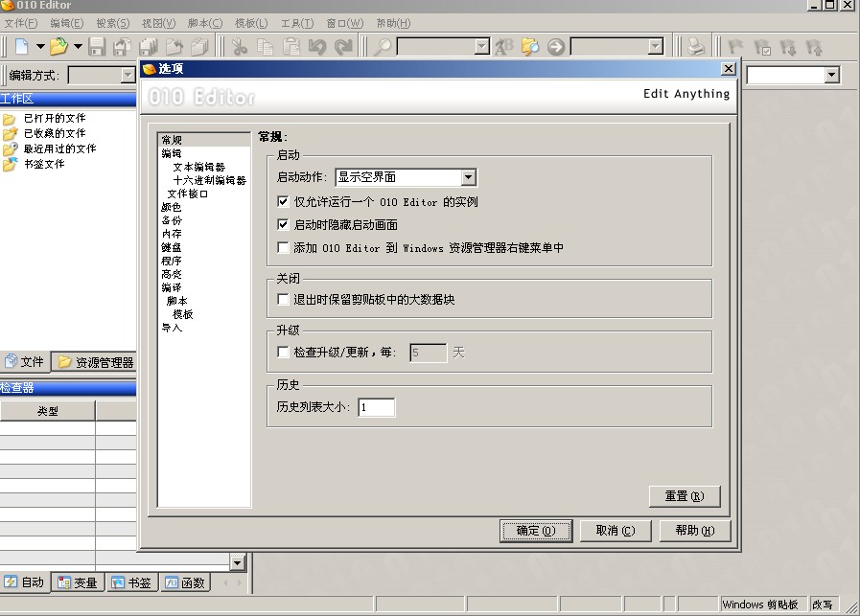Viewport: 860px width, 616px height.
Task: Click the update interval days field
Action: 428,353
